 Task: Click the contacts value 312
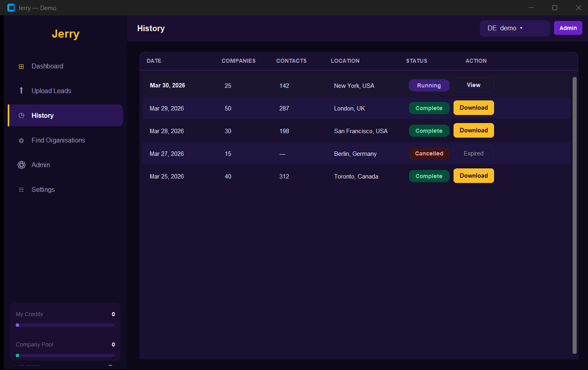coord(284,176)
